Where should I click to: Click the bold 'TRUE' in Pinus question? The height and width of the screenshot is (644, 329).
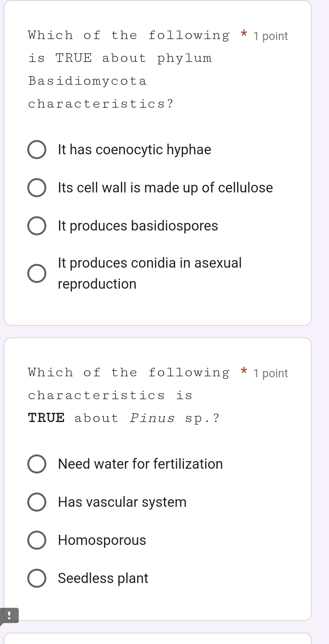point(46,418)
